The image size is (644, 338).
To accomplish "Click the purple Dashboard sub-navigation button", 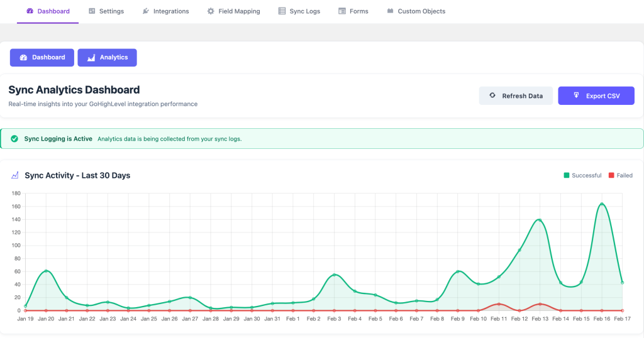I will point(42,58).
